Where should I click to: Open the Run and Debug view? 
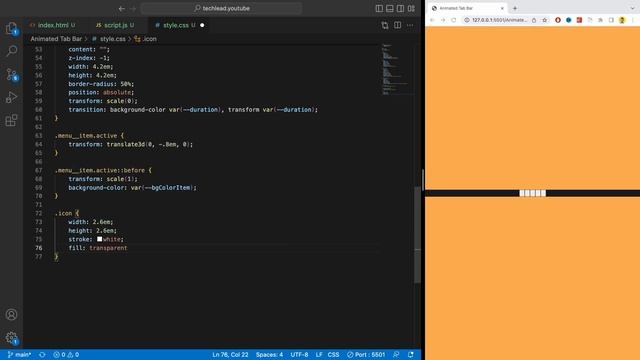[11, 97]
